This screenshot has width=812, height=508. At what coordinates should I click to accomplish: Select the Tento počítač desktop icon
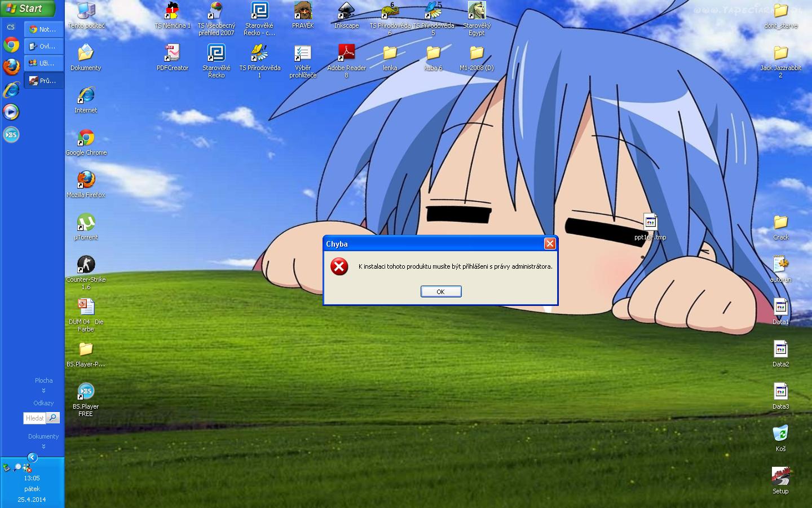[86, 15]
